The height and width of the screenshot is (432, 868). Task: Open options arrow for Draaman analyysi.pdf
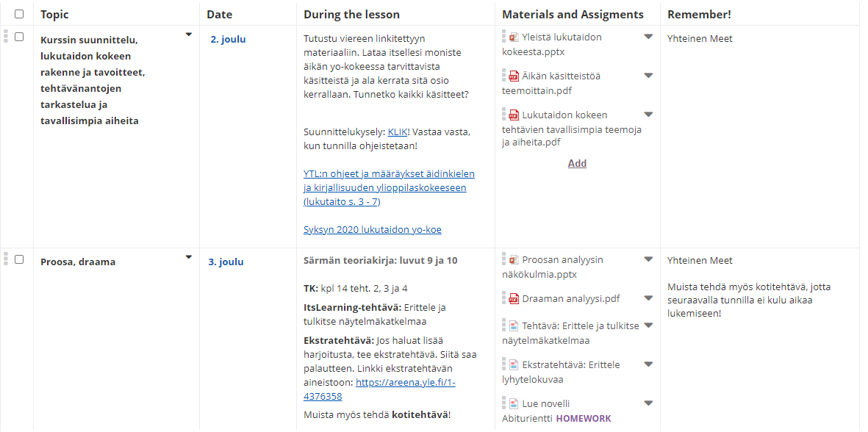tap(648, 298)
